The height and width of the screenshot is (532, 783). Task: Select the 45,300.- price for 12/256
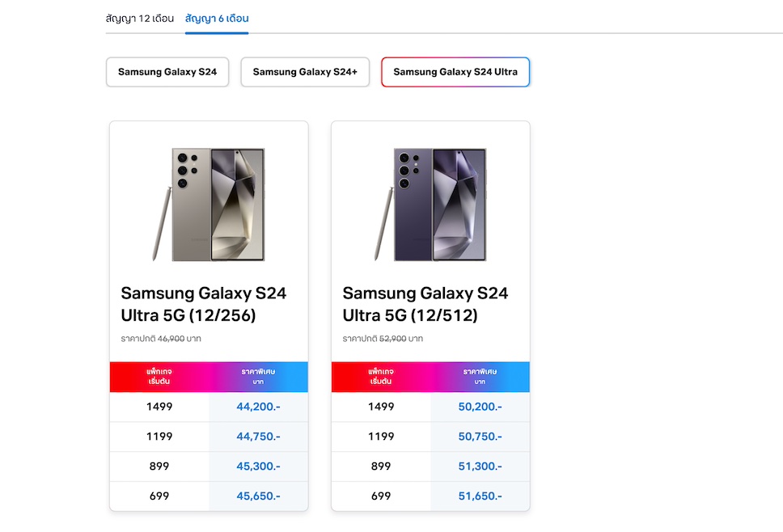click(x=259, y=467)
